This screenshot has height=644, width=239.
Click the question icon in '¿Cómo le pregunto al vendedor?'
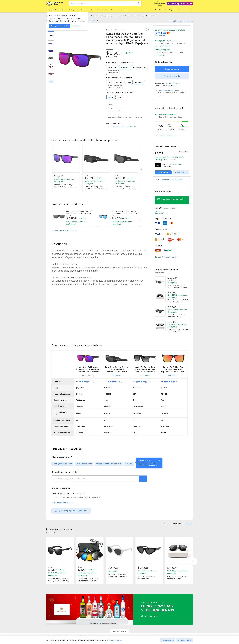(x=56, y=511)
